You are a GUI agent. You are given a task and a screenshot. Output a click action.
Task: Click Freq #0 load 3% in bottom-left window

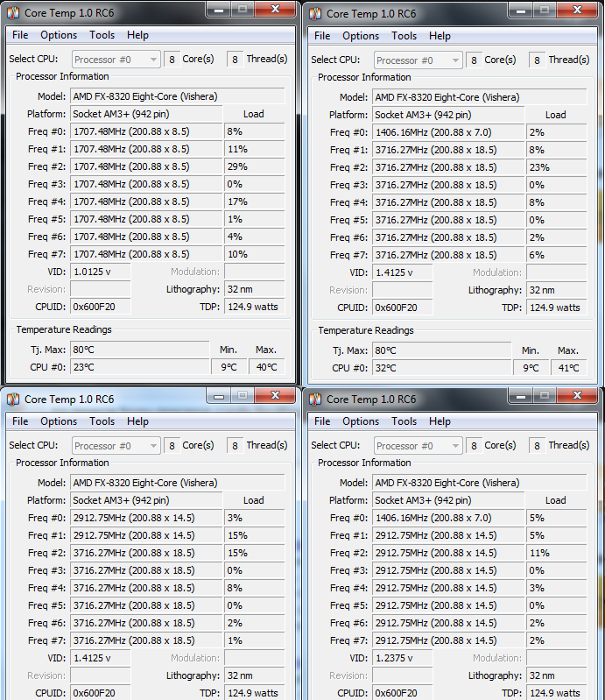click(254, 518)
